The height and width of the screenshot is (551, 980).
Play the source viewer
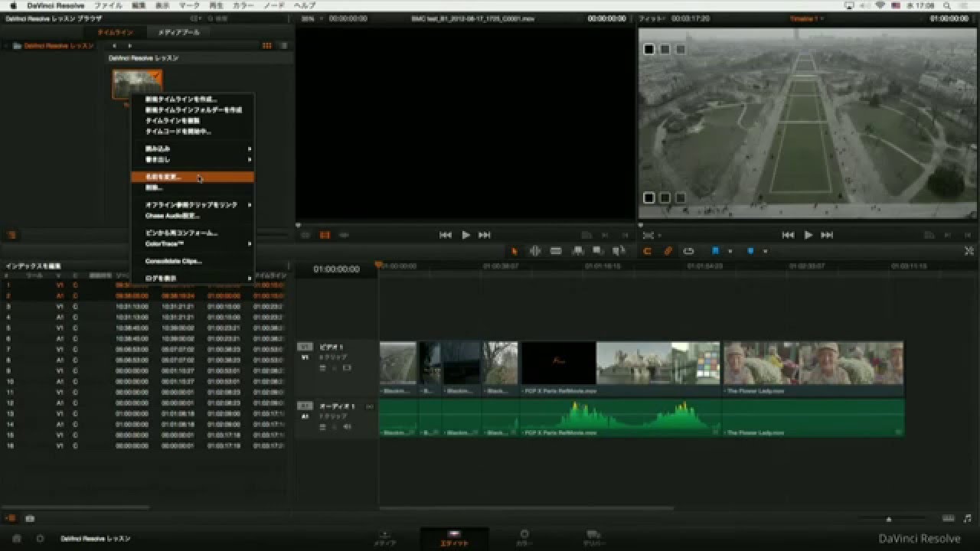pos(465,235)
